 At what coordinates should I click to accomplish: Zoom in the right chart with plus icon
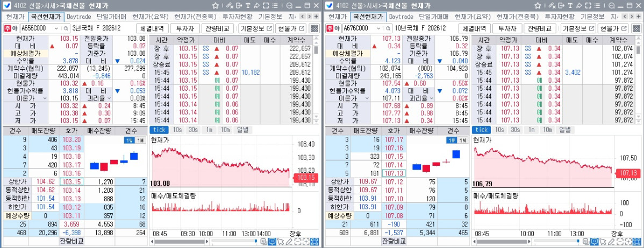click(628, 242)
